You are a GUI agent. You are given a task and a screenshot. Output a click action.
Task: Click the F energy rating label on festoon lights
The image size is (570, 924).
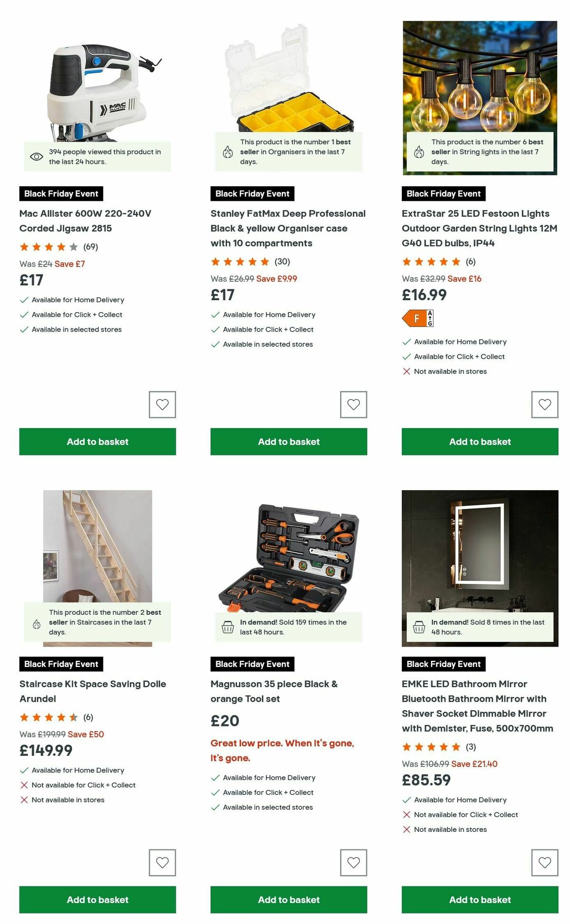(x=418, y=319)
